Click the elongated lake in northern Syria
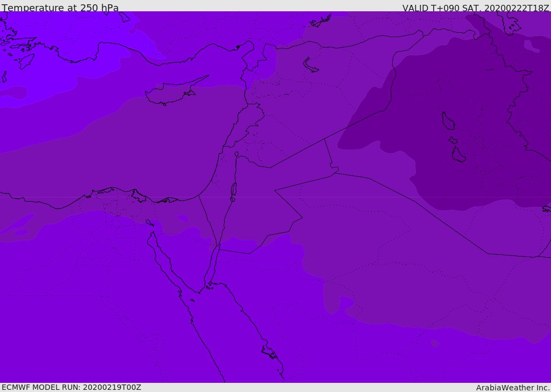 (x=310, y=66)
